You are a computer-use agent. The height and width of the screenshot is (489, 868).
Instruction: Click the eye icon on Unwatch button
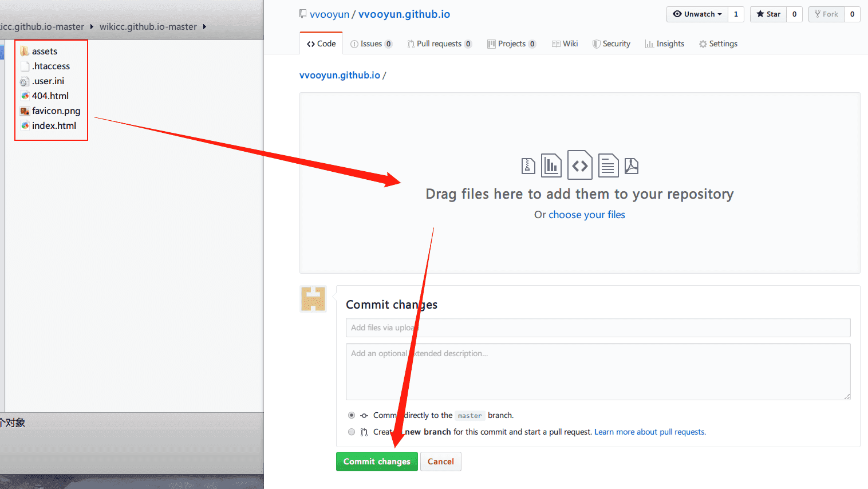[677, 14]
